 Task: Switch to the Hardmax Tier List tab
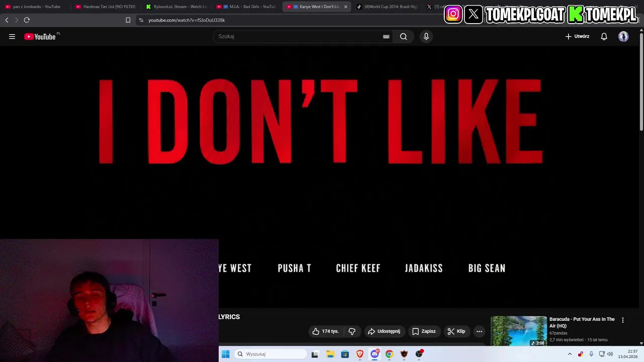tap(106, 7)
